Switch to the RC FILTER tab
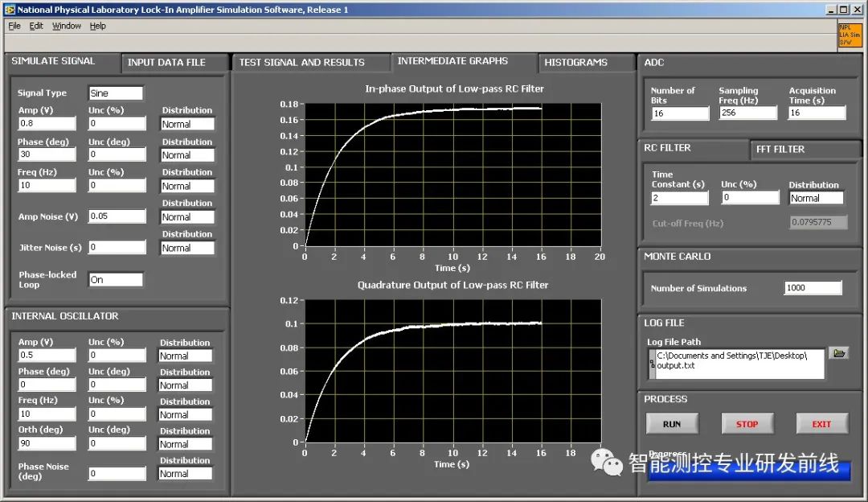The image size is (868, 502). click(694, 149)
